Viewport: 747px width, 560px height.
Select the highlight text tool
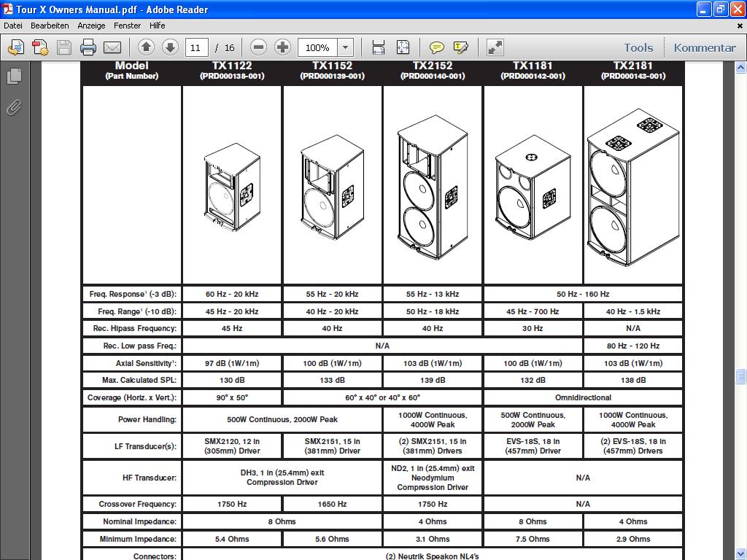461,47
